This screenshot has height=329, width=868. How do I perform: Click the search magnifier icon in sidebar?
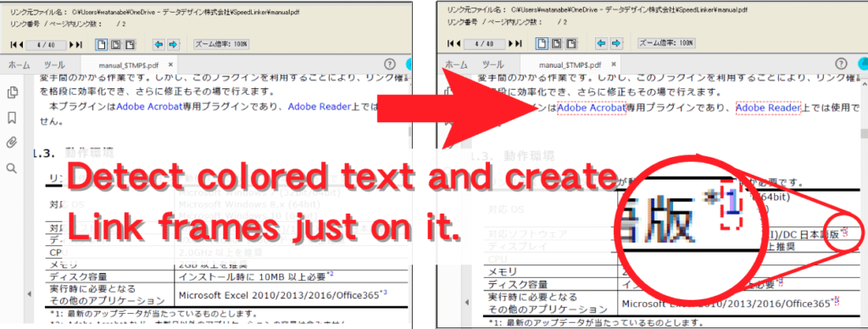pos(12,168)
